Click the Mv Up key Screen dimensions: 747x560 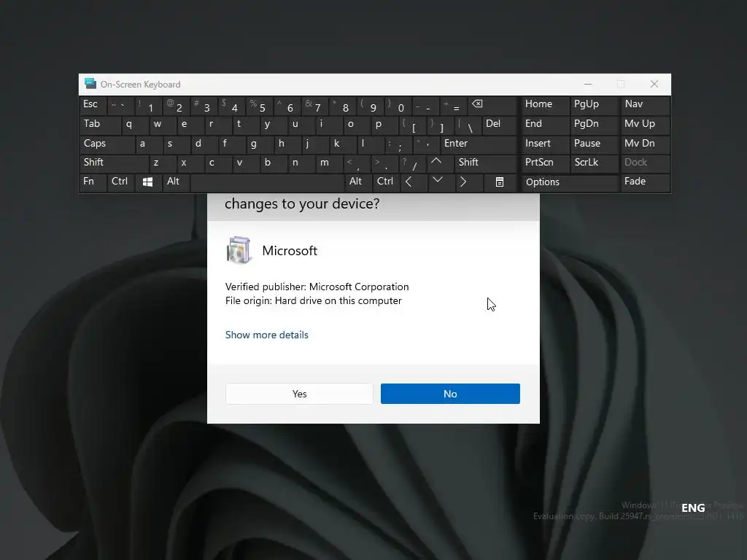click(645, 124)
